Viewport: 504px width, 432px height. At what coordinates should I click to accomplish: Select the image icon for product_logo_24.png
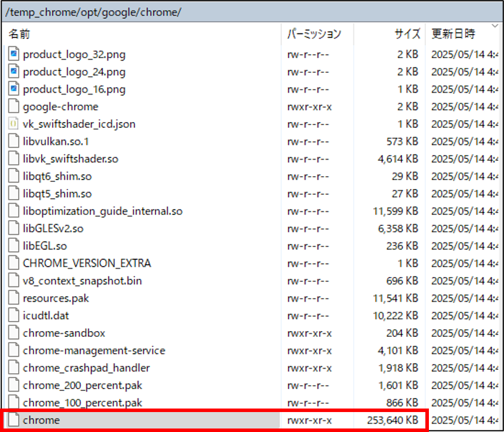[x=13, y=72]
